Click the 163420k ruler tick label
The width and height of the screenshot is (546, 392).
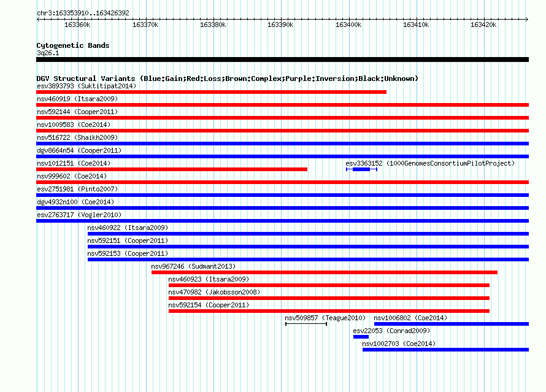pos(483,25)
